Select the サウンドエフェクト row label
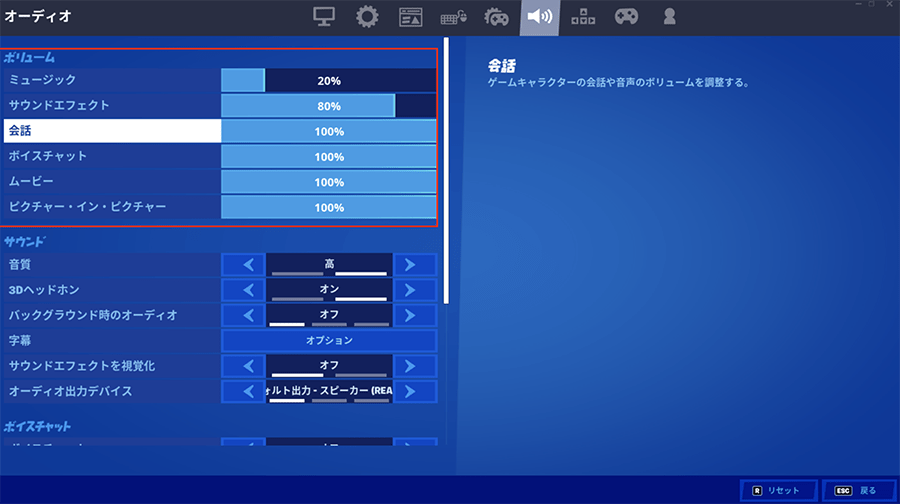This screenshot has width=900, height=504. point(112,106)
